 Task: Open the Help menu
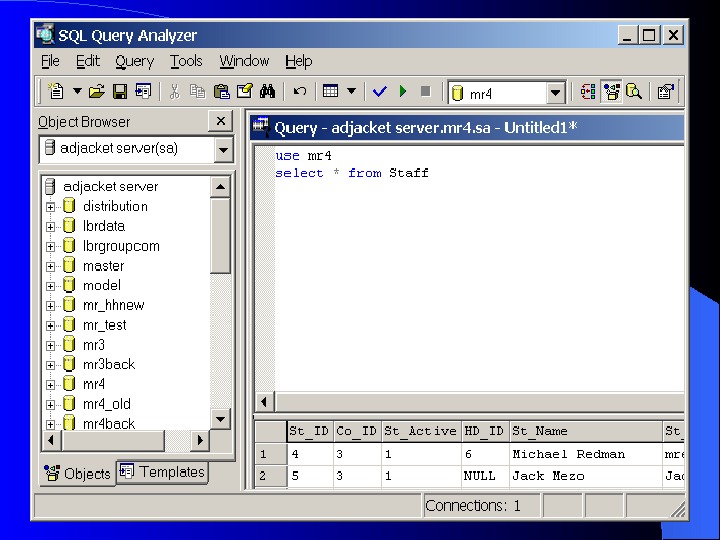[x=298, y=61]
